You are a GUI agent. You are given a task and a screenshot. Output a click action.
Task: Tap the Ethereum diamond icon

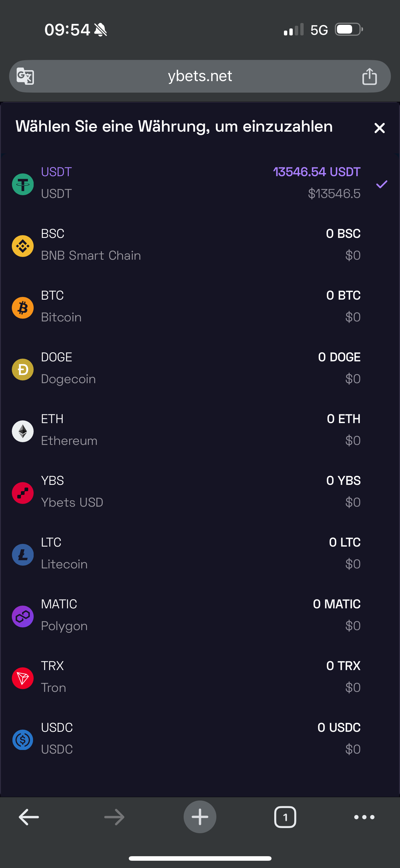23,431
